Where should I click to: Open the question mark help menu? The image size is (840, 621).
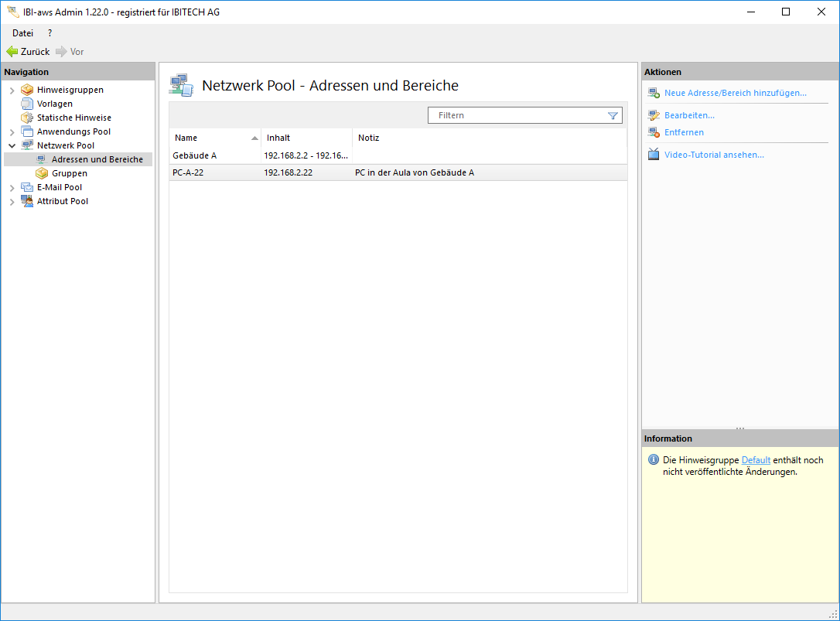click(50, 33)
